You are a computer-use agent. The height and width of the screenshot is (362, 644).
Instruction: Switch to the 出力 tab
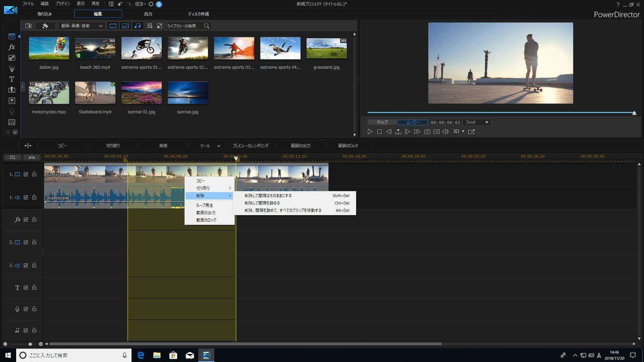tap(148, 14)
